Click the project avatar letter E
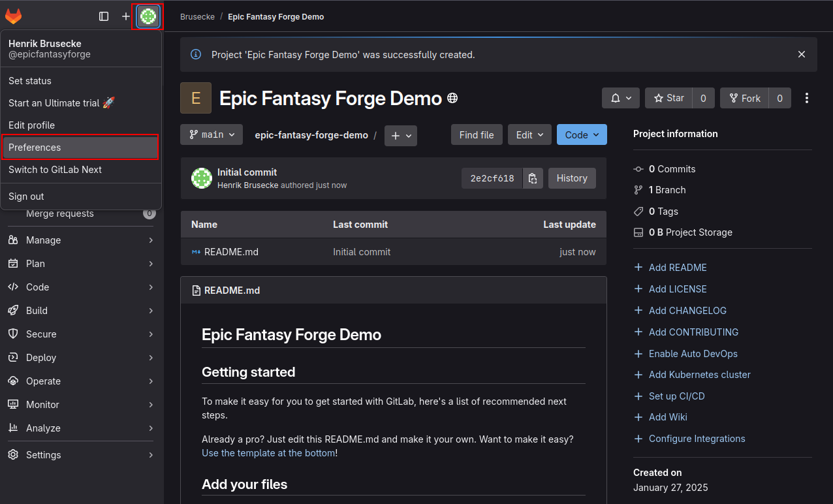The width and height of the screenshot is (833, 504). [x=196, y=98]
